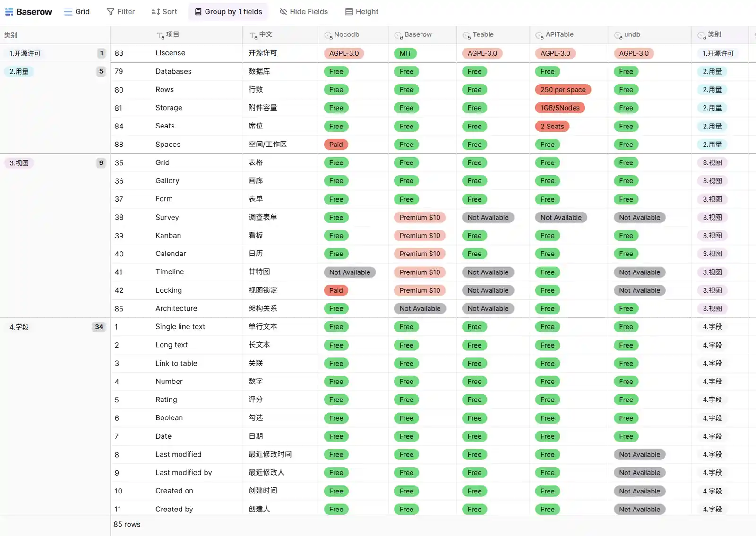Click the Nocodb column select-type icon

coord(328,35)
